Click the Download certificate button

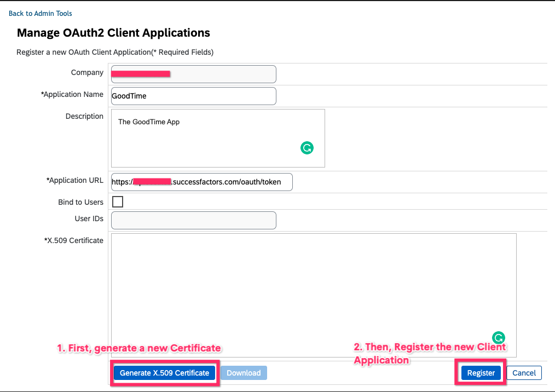[x=244, y=373]
